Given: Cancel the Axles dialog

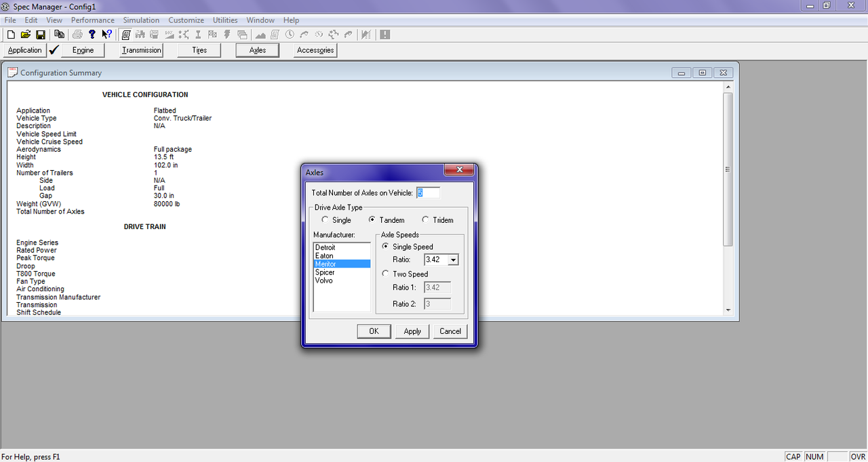Looking at the screenshot, I should coord(450,331).
